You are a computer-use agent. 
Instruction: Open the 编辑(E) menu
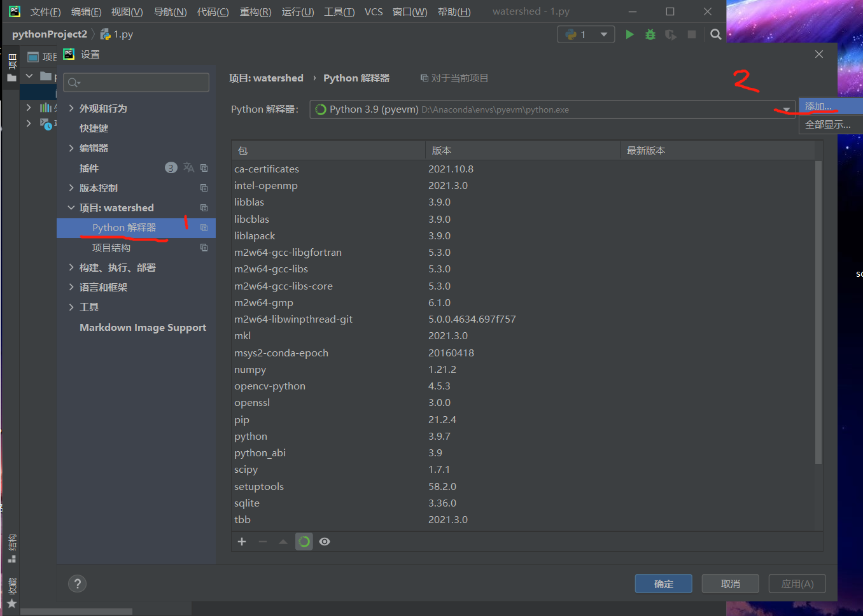click(x=86, y=11)
